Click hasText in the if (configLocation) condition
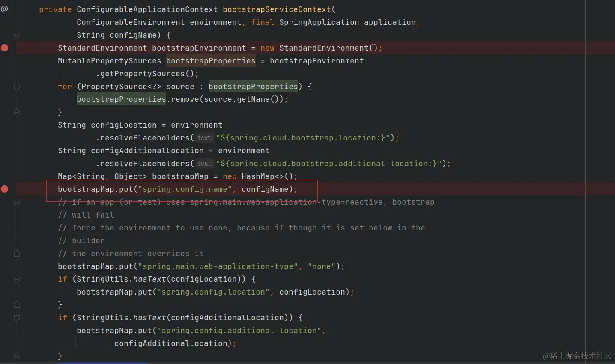The width and height of the screenshot is (615, 364). click(149, 279)
